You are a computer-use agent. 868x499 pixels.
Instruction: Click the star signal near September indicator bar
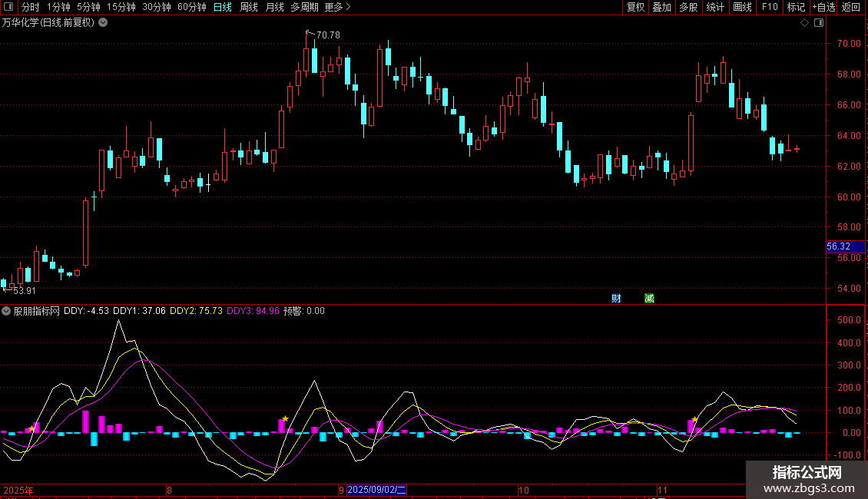[285, 418]
